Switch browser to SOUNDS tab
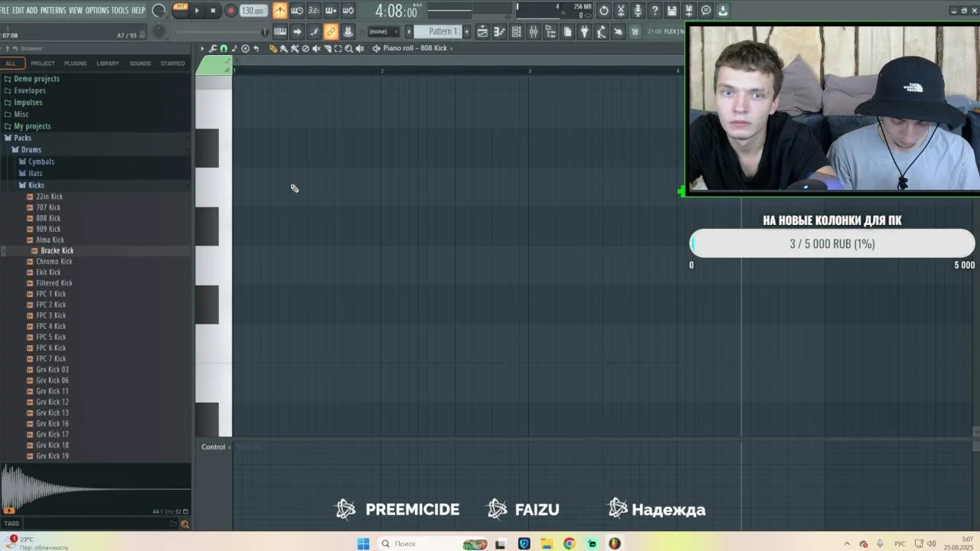Screen dimensions: 980x551 coord(140,64)
